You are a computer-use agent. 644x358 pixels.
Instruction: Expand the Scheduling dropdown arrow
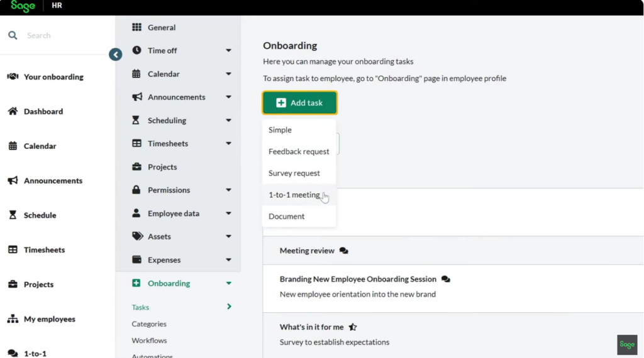click(x=228, y=120)
